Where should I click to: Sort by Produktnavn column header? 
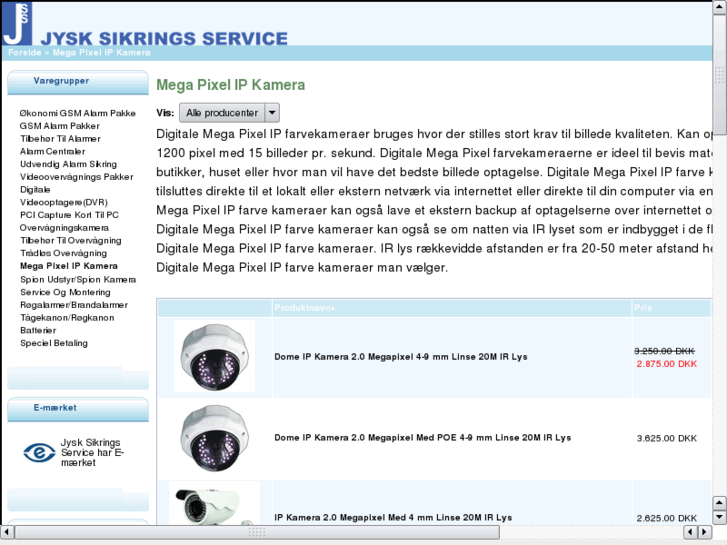tap(305, 308)
